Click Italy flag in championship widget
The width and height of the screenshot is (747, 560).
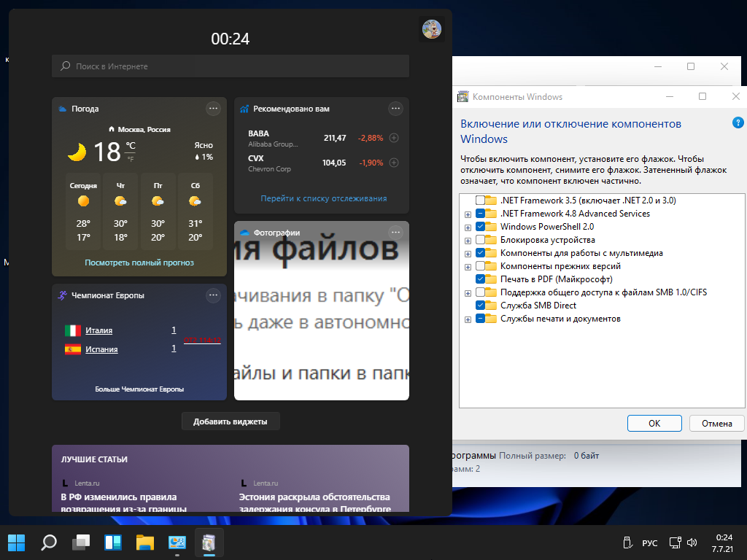(x=73, y=330)
